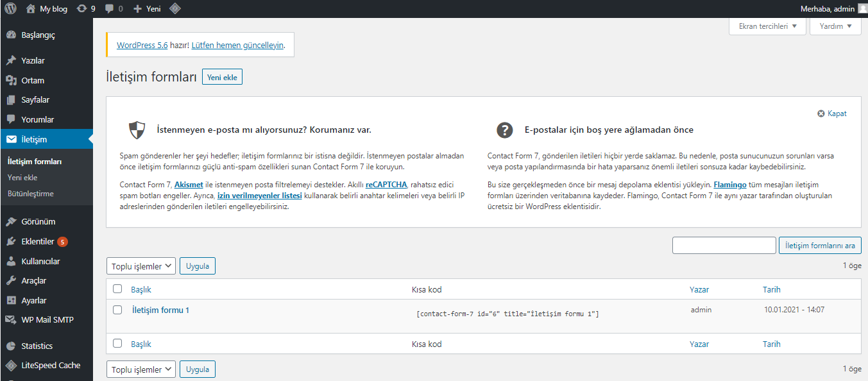Select the contact-form-7 shortcode text
This screenshot has height=381, width=868.
point(507,314)
